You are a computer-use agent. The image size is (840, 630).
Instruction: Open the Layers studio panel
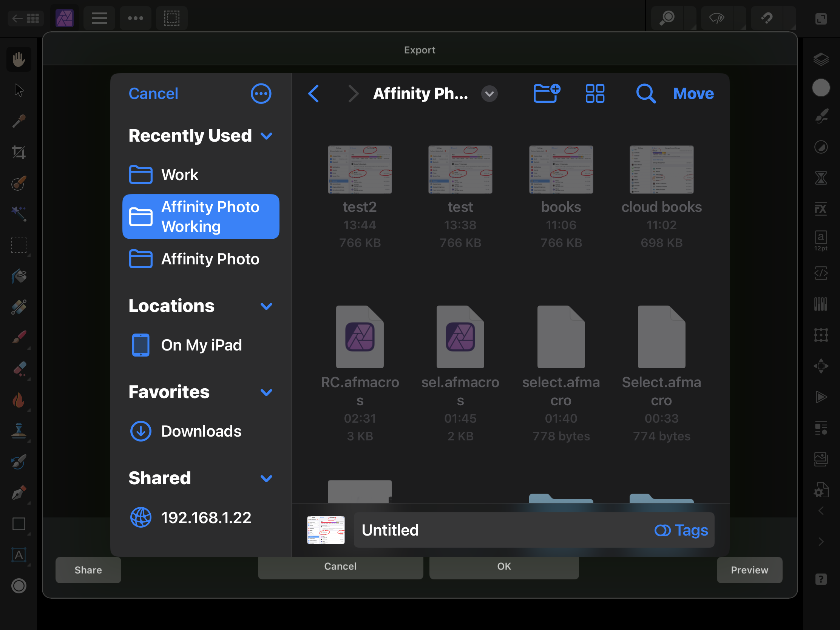[x=821, y=60]
